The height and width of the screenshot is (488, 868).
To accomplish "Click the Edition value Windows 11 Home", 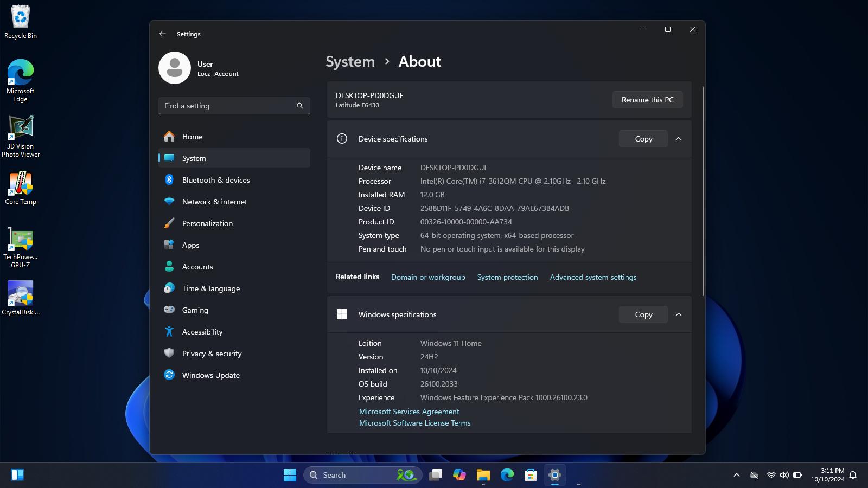I will [x=451, y=343].
